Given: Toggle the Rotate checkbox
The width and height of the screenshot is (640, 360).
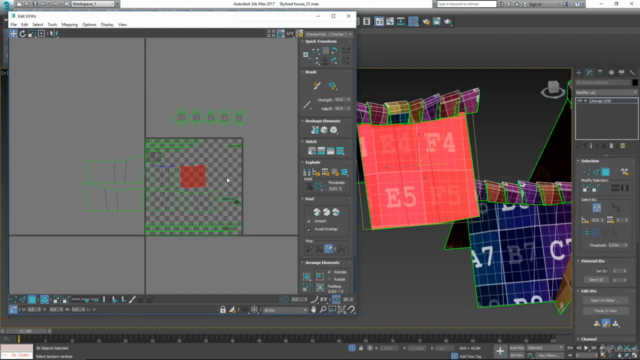Looking at the screenshot, I should point(330,280).
